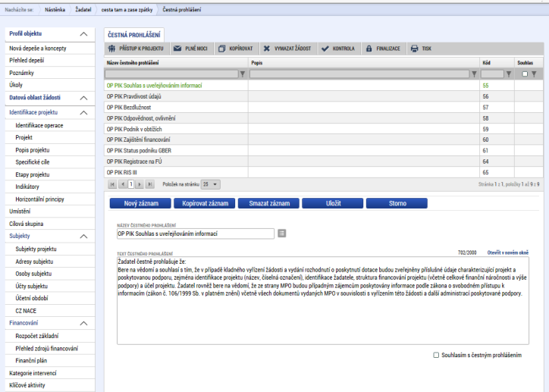Select the Čestná prohlášení tab

point(134,35)
